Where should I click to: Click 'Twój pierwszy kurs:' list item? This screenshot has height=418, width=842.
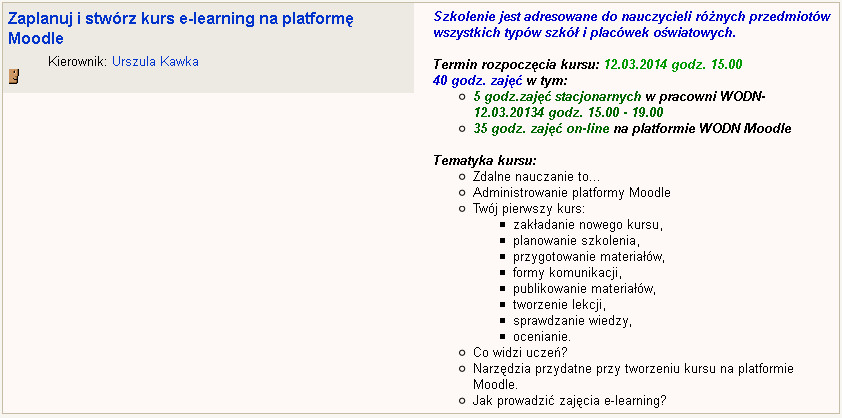528,208
